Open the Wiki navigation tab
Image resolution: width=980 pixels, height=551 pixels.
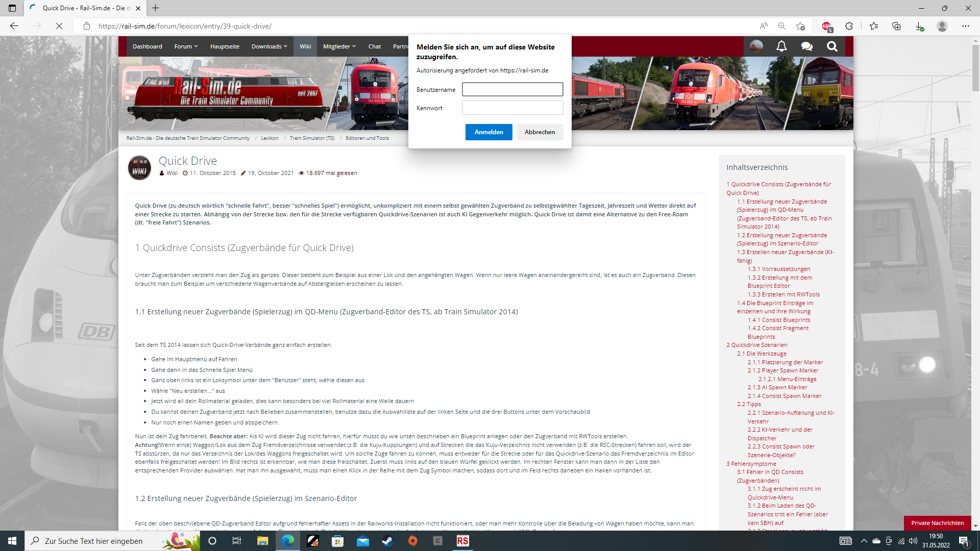point(305,46)
